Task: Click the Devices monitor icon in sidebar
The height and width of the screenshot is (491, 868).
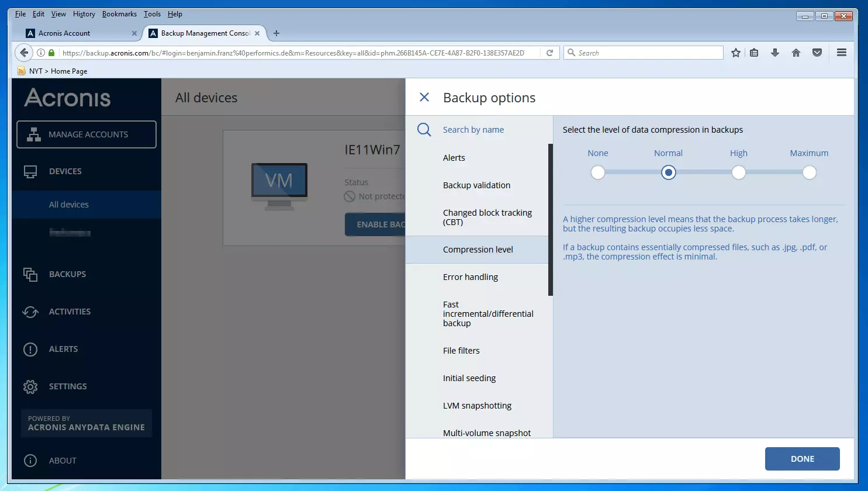Action: click(x=30, y=171)
